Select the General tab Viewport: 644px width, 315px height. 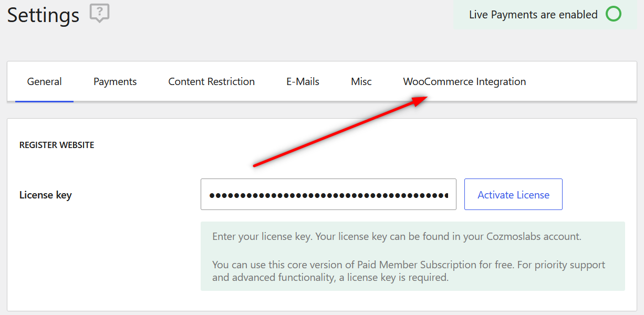[x=44, y=81]
